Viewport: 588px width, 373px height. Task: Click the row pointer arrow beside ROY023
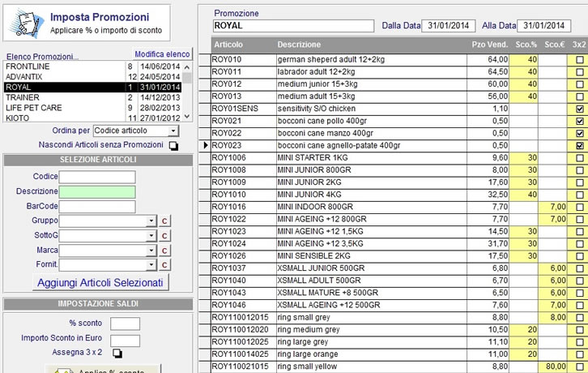tap(205, 145)
